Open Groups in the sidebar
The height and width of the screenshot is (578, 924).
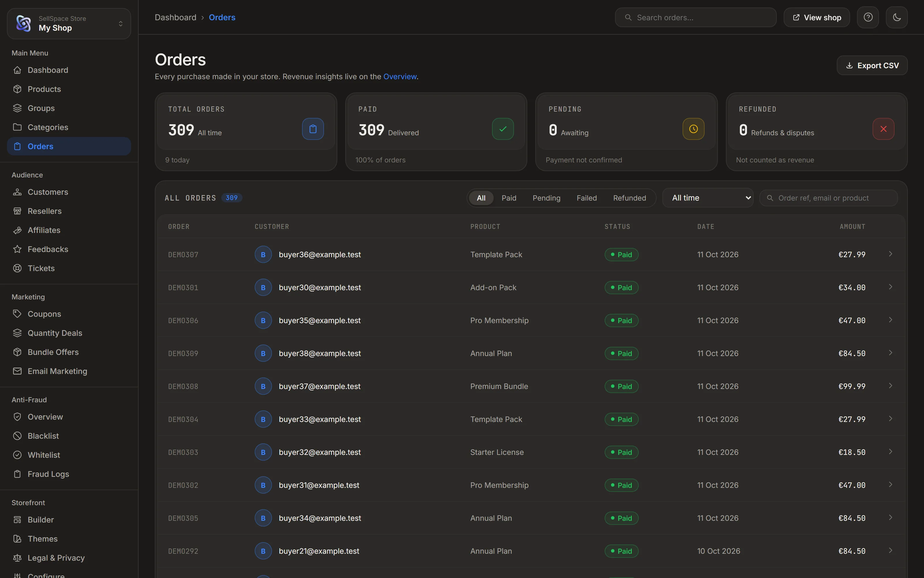point(69,108)
